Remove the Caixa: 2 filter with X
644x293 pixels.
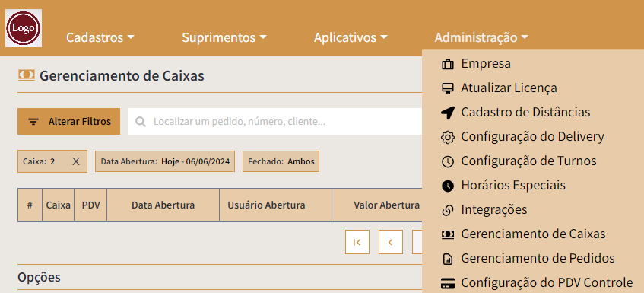(x=76, y=161)
